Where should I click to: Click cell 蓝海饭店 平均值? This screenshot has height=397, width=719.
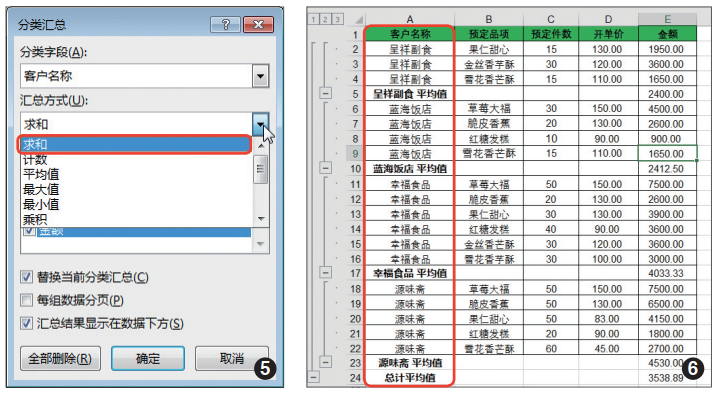[x=409, y=169]
